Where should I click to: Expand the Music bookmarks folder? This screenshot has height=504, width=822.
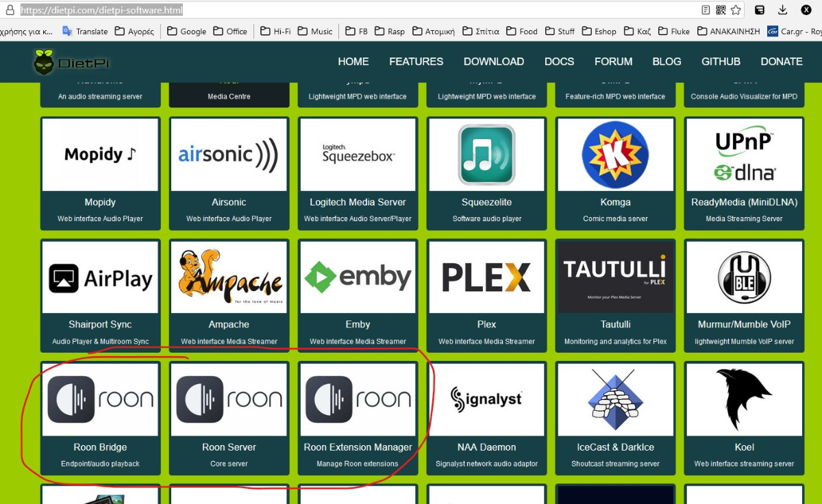click(315, 32)
